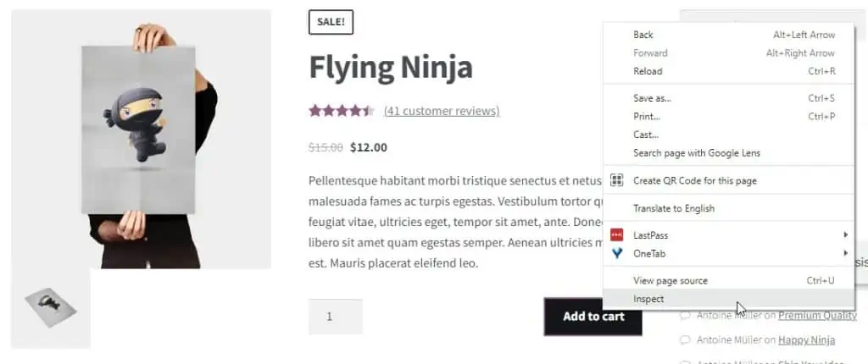
Task: Select the small poster gallery thumbnail
Action: pos(50,308)
